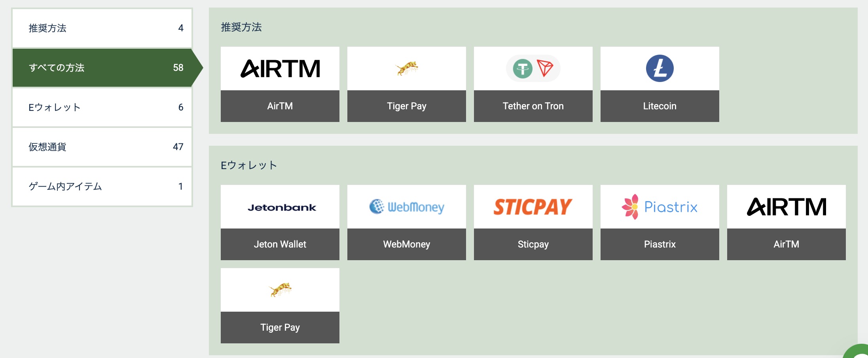Show the ゲーム内アイテム category
This screenshot has height=358, width=868.
(102, 187)
